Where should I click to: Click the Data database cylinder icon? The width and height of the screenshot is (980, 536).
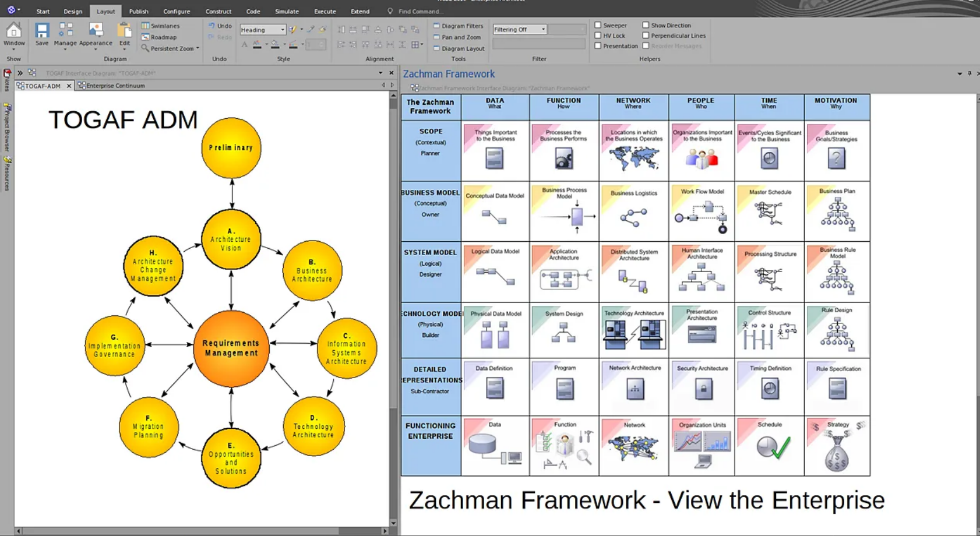[482, 445]
